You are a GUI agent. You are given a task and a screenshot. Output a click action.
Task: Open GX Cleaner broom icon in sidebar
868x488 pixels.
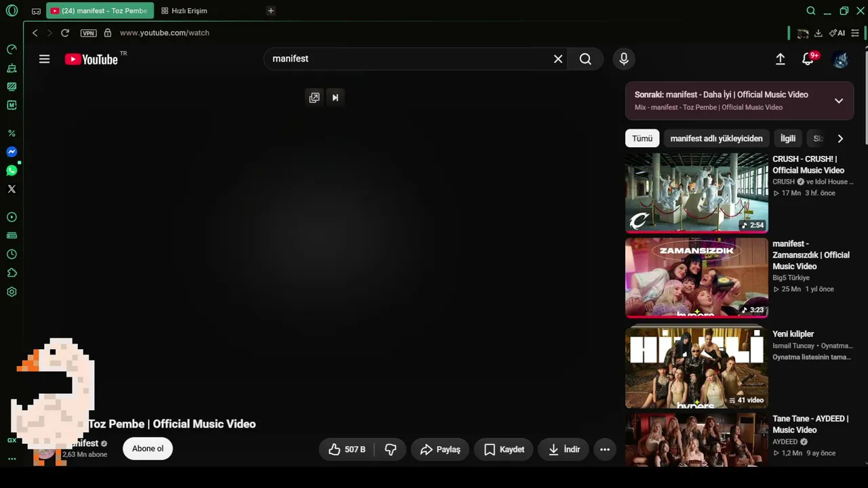[x=12, y=68]
